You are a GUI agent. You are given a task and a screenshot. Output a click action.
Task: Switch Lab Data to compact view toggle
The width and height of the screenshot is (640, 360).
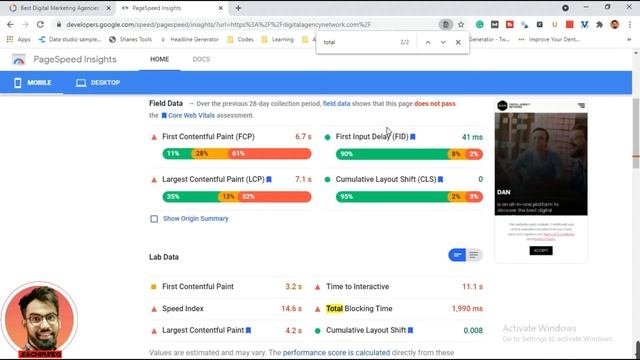tap(457, 255)
